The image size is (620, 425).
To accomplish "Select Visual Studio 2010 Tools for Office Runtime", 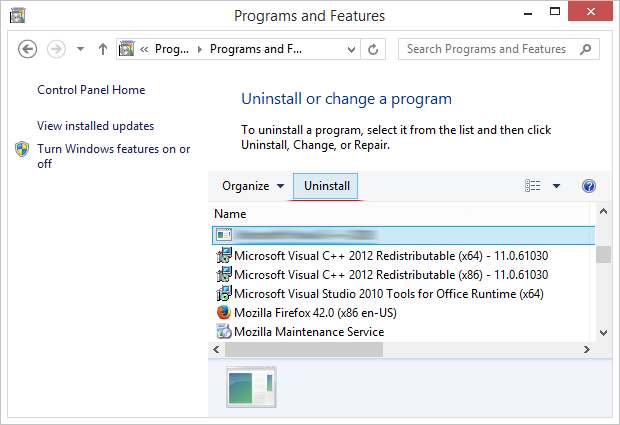I will tap(389, 294).
